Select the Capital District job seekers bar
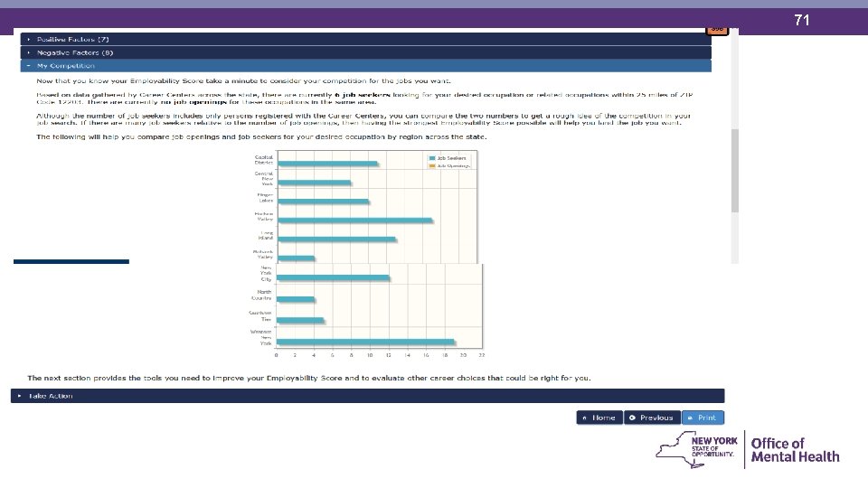Viewport: 868px width, 488px height. point(328,164)
